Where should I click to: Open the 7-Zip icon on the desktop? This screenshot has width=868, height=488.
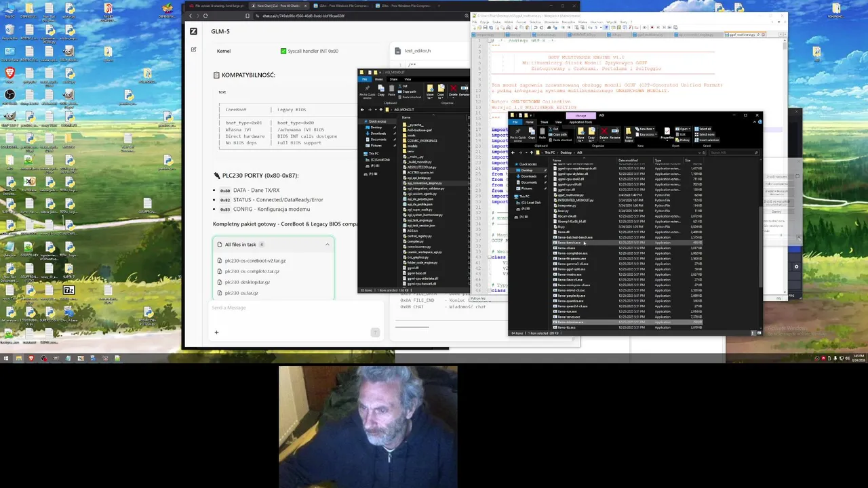coord(68,291)
